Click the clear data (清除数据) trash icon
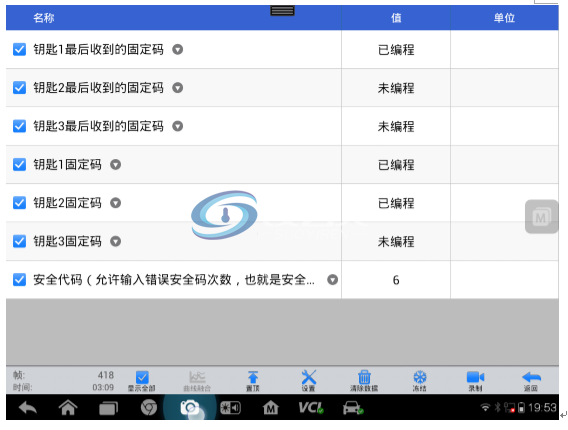568x430 pixels. click(x=364, y=377)
